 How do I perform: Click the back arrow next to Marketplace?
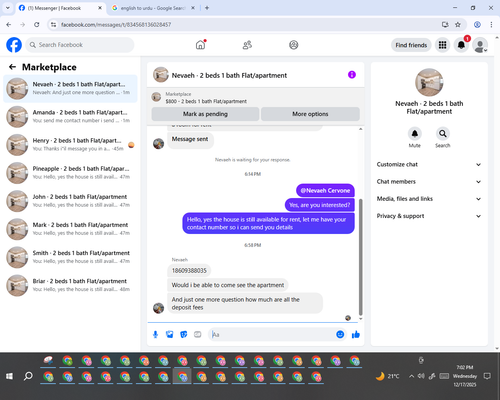click(x=12, y=67)
